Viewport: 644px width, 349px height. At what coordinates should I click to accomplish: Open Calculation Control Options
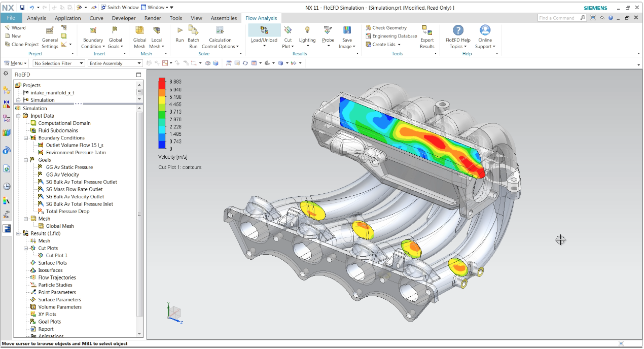tap(220, 37)
